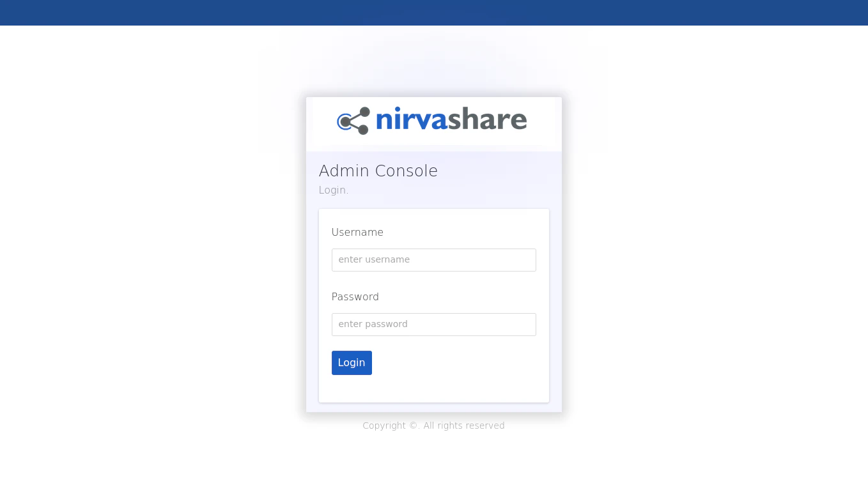This screenshot has width=868, height=483.
Task: Click the blue Login button below the fields
Action: pyautogui.click(x=352, y=362)
